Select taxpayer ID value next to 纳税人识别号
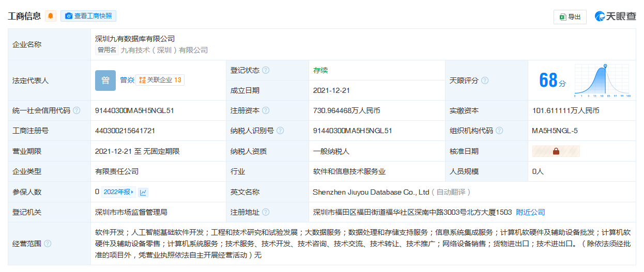The image size is (644, 272). coord(352,131)
